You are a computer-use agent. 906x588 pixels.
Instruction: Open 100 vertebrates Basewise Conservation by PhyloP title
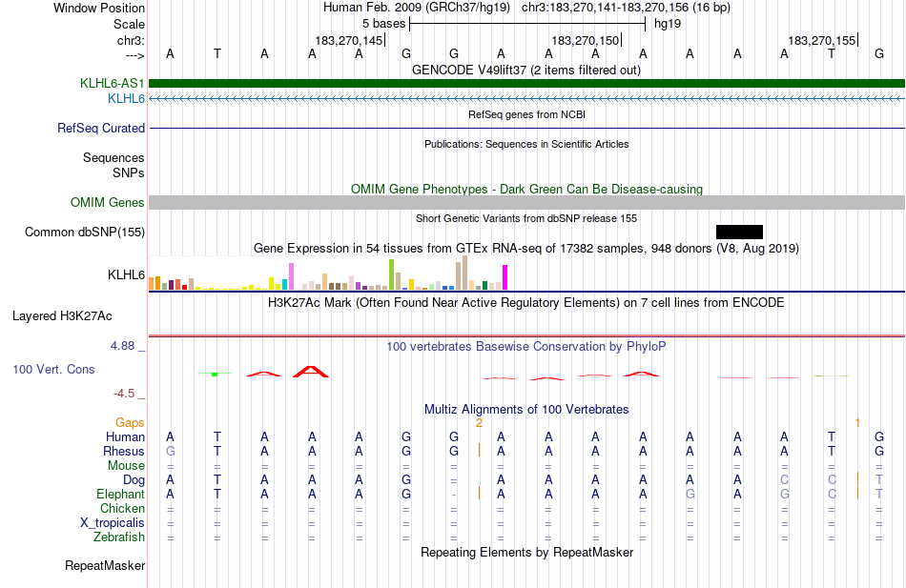coord(525,347)
